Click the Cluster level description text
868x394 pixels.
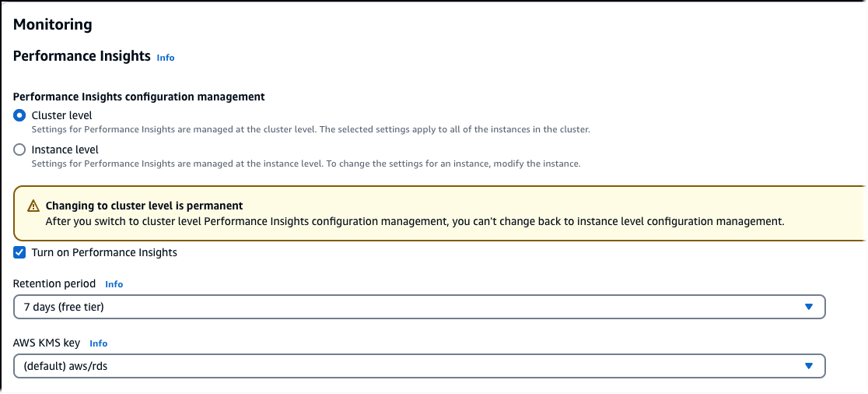311,130
